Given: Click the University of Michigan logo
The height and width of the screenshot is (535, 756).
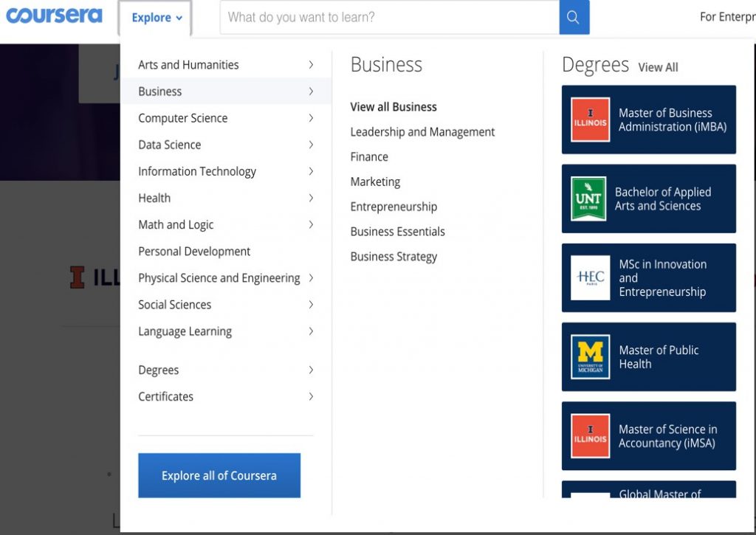Looking at the screenshot, I should click(590, 356).
